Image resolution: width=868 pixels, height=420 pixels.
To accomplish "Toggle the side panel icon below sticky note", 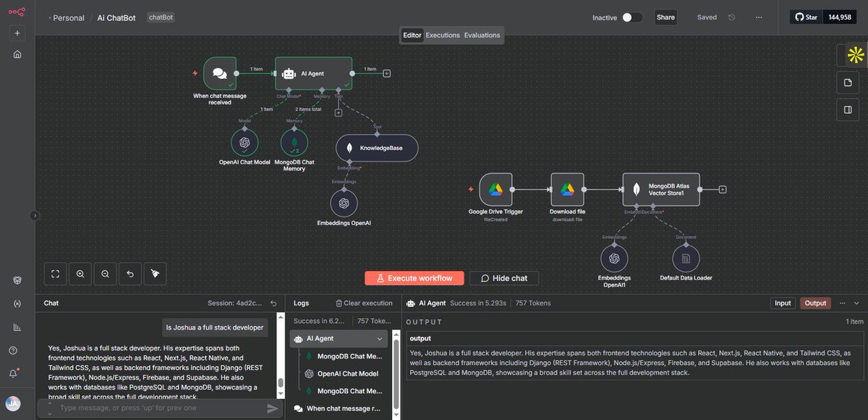I will click(x=848, y=110).
